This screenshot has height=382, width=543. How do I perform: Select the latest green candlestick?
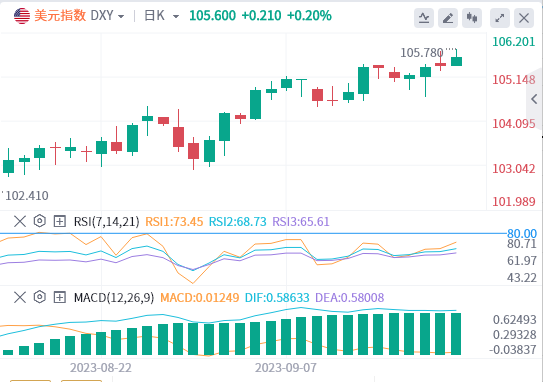[456, 60]
